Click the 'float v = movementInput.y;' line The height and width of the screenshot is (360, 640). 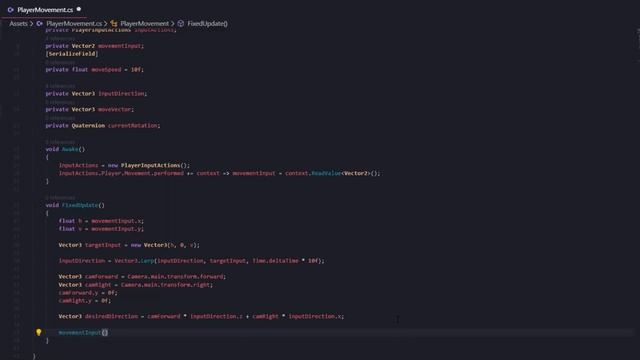101,229
